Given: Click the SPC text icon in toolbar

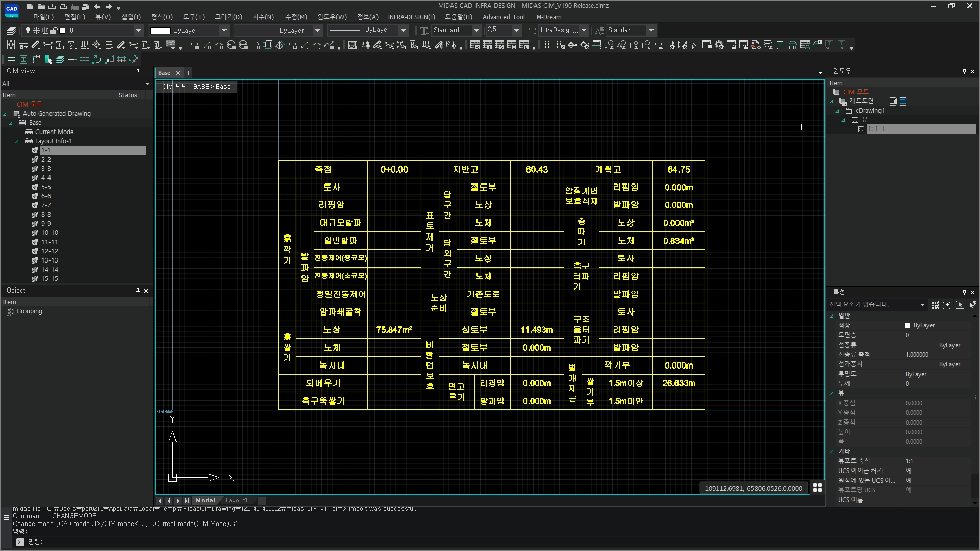Looking at the screenshot, I should pos(830,45).
